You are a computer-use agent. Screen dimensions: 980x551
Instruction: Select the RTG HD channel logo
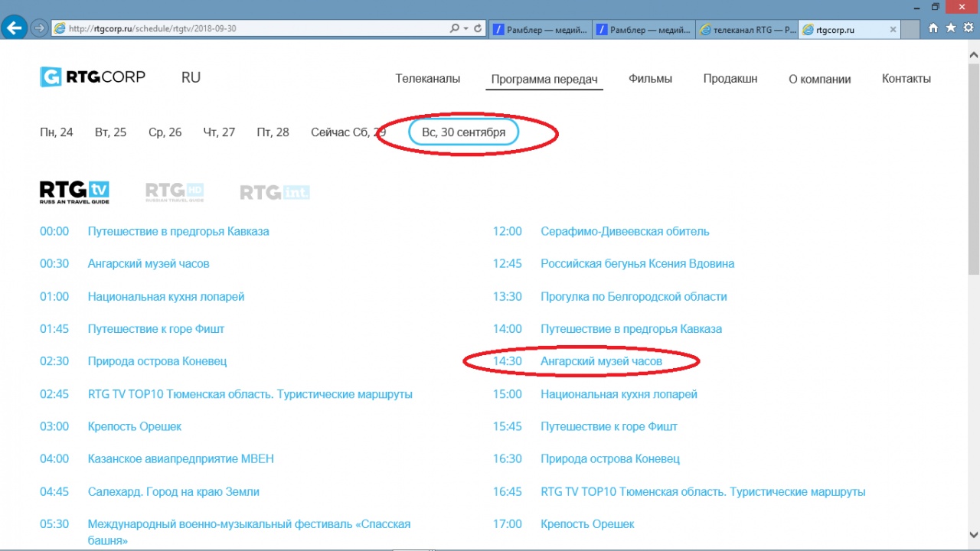click(x=175, y=191)
